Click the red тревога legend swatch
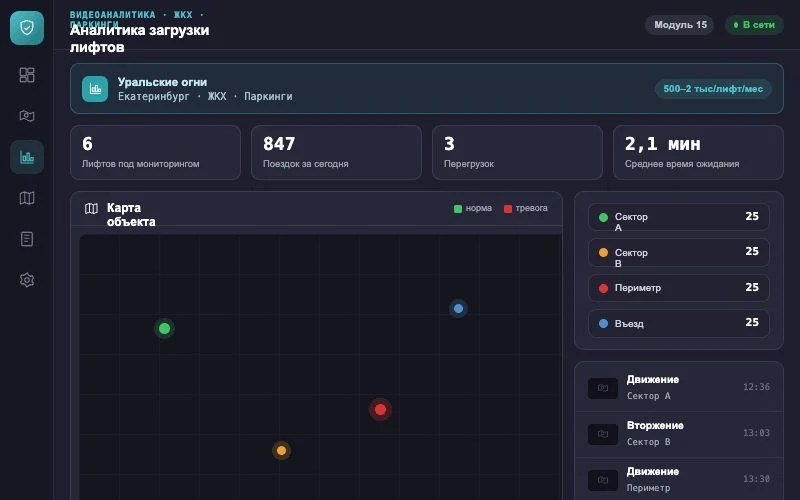The image size is (800, 500). click(508, 209)
